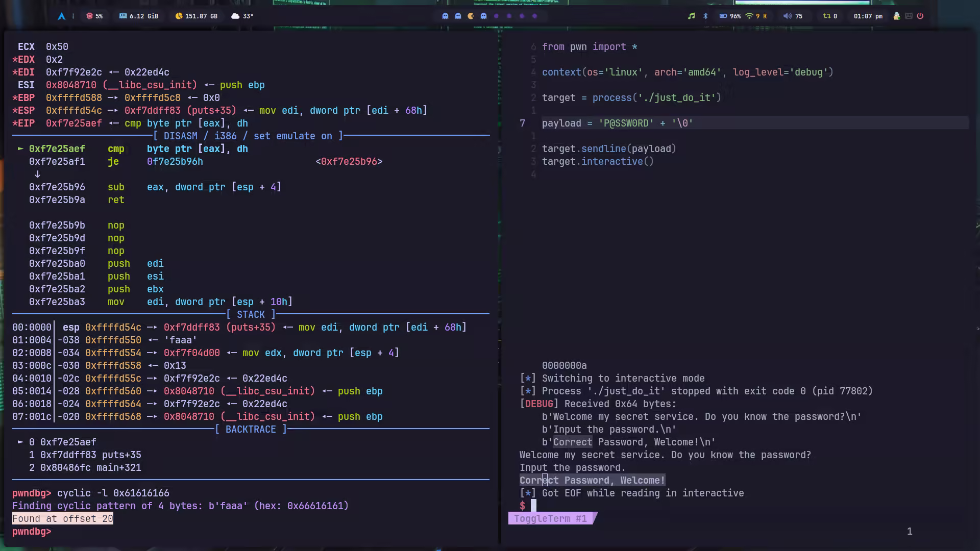Screen dimensions: 980x551
Task: Switch to the Pac-Man workspace icon
Action: [471, 16]
